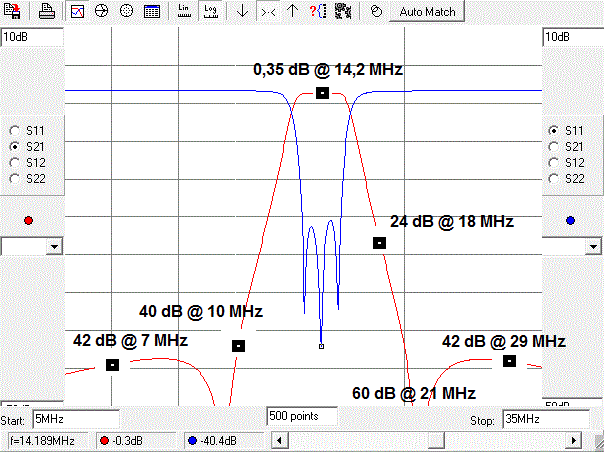Click the top-left 10dB scale field
Image resolution: width=604 pixels, height=452 pixels.
[x=30, y=37]
